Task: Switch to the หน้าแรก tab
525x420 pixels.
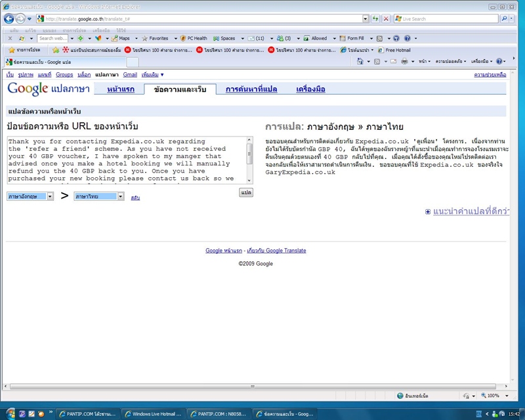Action: [121, 89]
